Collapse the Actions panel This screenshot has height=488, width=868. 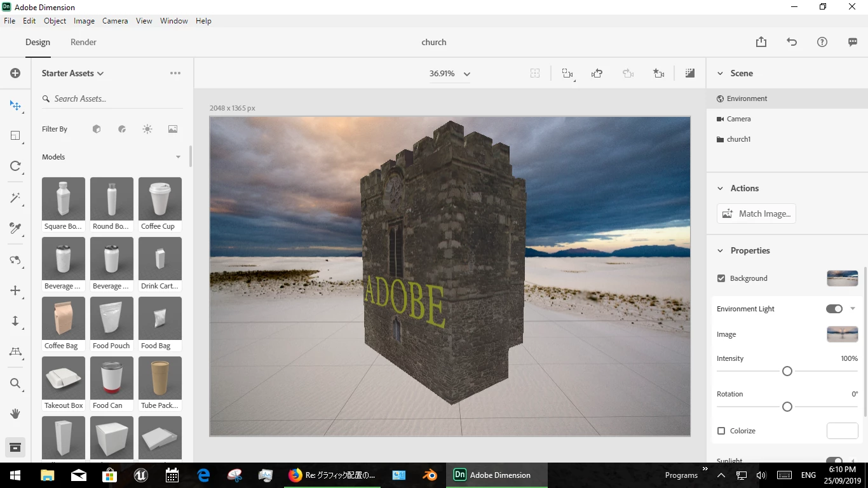[720, 188]
